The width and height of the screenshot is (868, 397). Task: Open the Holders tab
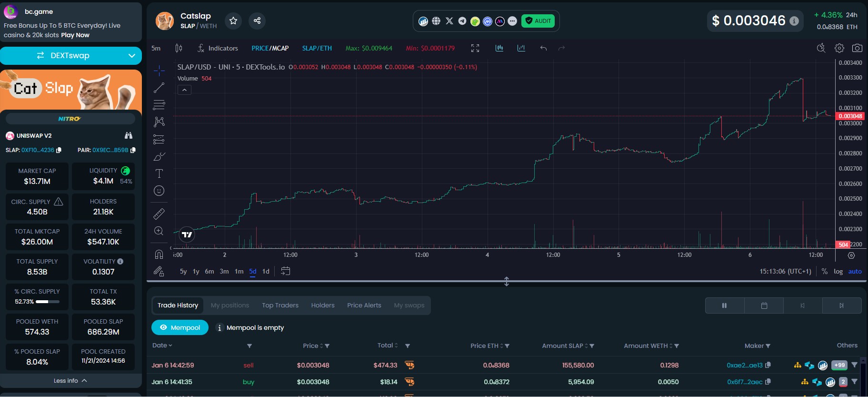click(x=323, y=305)
